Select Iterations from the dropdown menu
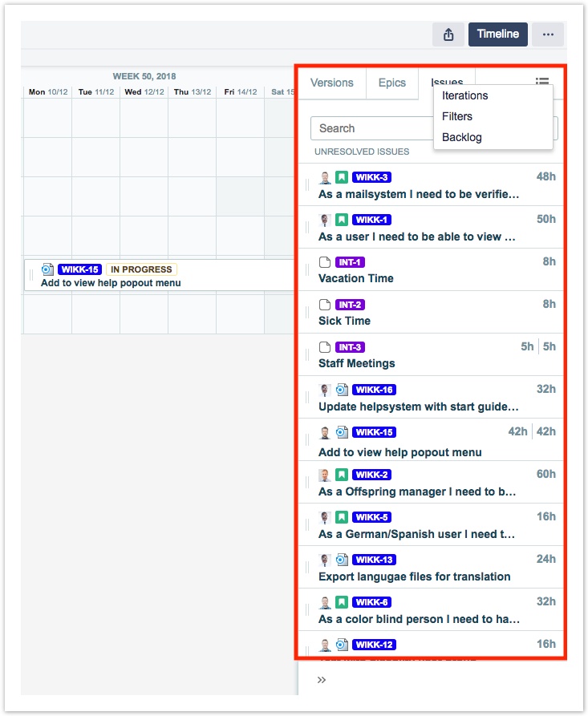The width and height of the screenshot is (588, 716). [x=464, y=95]
